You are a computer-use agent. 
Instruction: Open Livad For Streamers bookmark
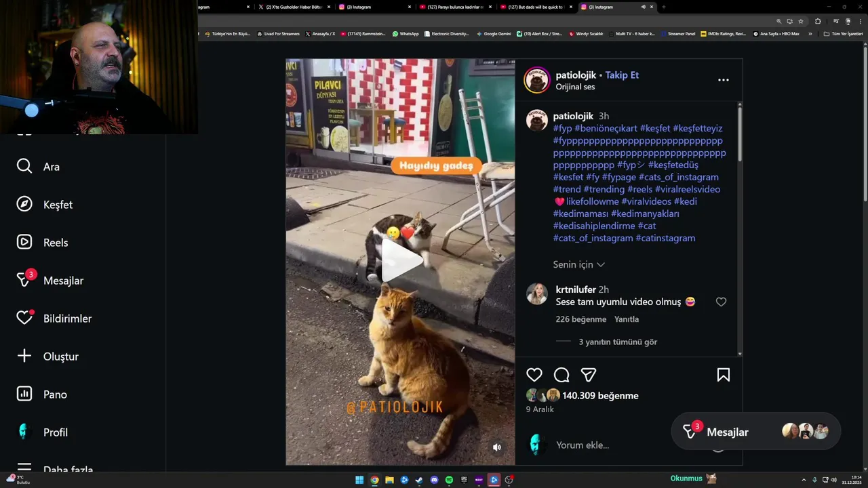pyautogui.click(x=278, y=34)
